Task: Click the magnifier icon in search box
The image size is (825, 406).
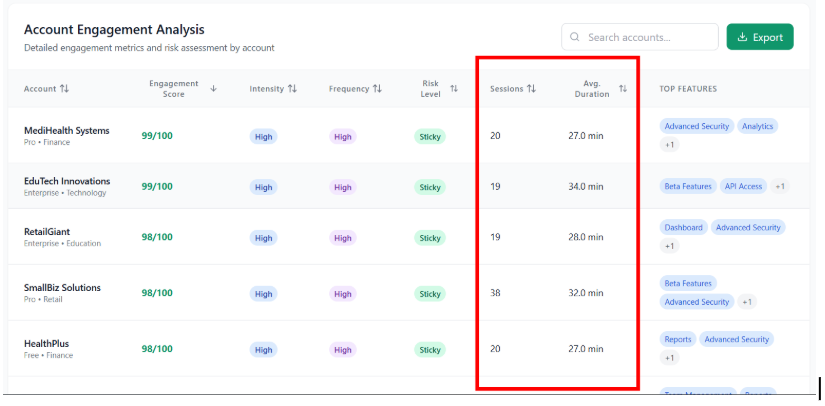Action: (x=575, y=37)
